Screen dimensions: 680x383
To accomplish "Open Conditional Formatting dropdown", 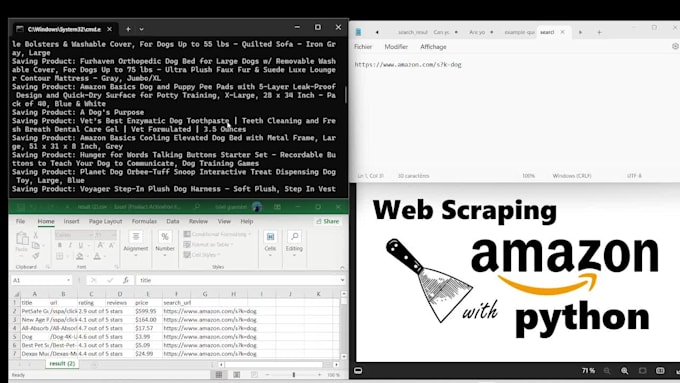I will tap(217, 234).
